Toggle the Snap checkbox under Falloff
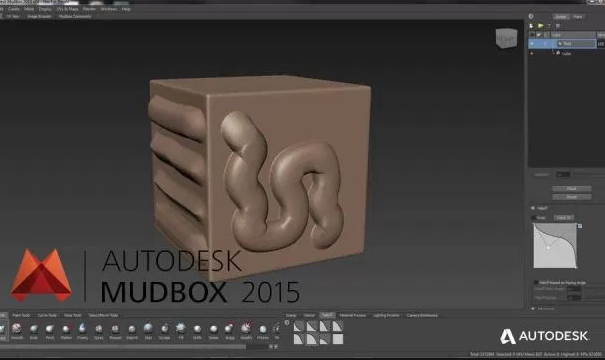Viewport: 605px width, 360px height. coord(534,218)
